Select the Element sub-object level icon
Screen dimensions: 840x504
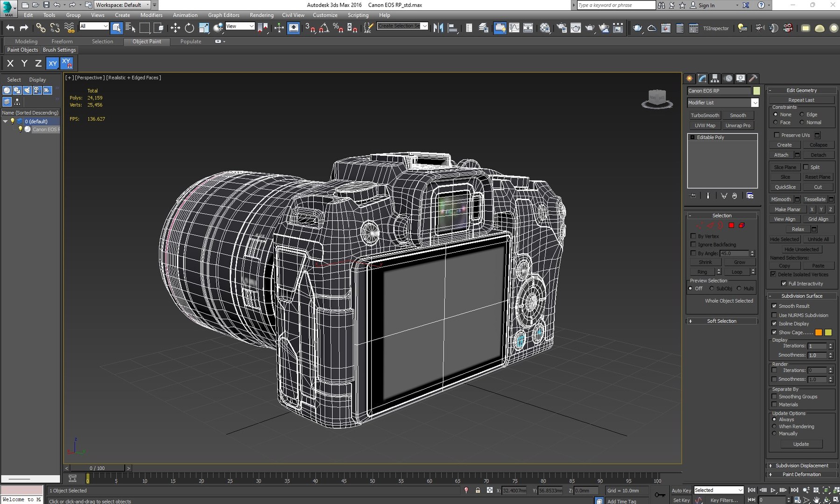point(741,225)
